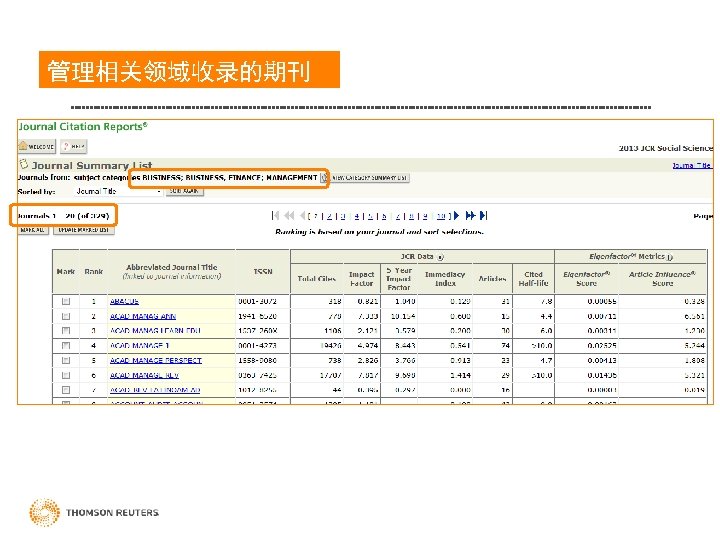Jump back ten pages double-arrow
Image resolution: width=720 pixels, height=540 pixels.
click(289, 215)
